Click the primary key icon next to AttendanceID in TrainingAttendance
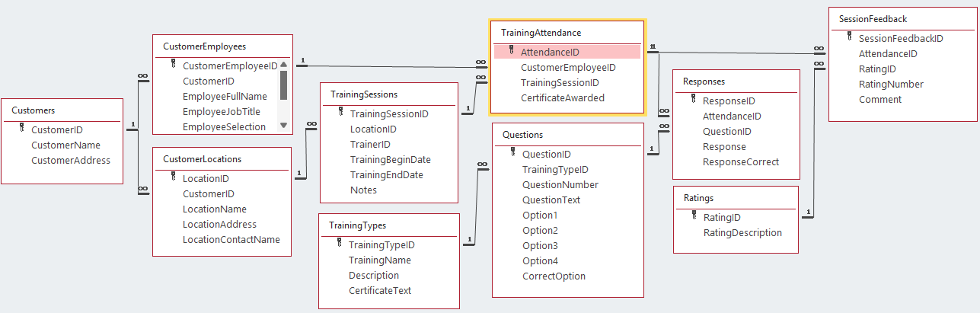Screen dimensions: 980x313 [512, 51]
